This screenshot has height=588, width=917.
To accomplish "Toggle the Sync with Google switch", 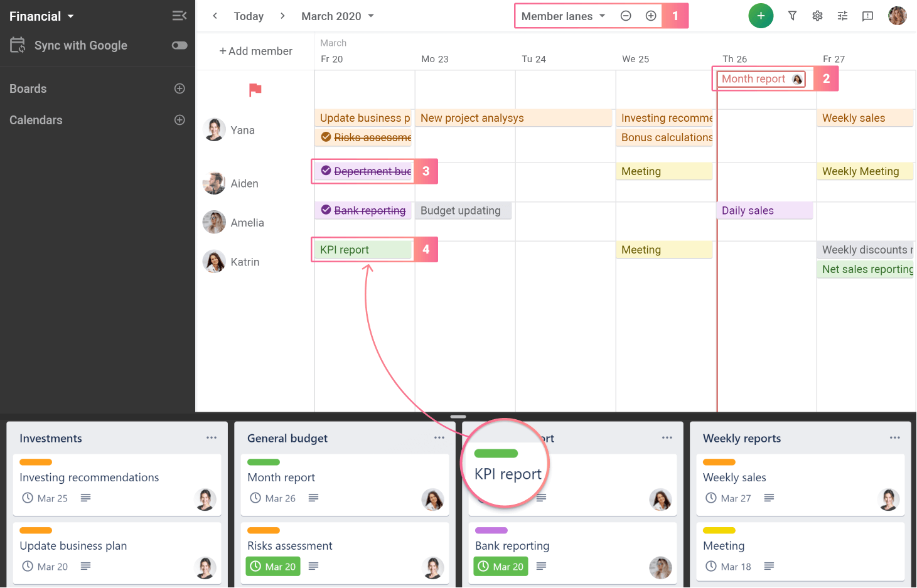I will [x=180, y=45].
